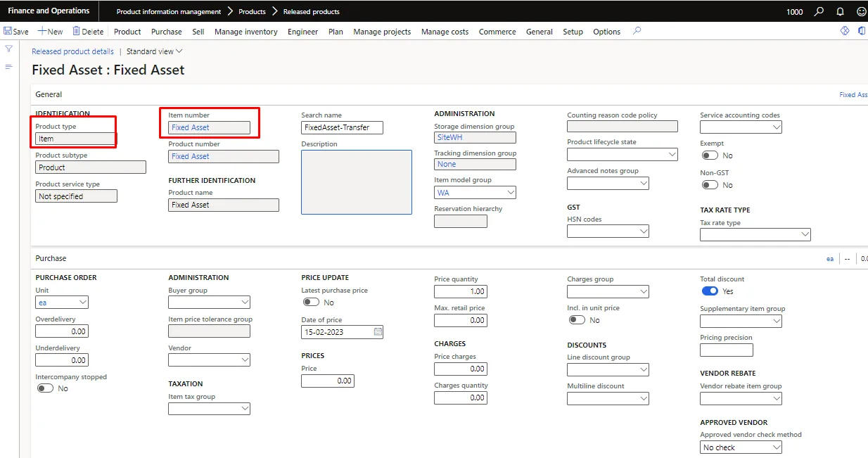The image size is (868, 458).
Task: Toggle the Non-GST switch
Action: (x=710, y=185)
